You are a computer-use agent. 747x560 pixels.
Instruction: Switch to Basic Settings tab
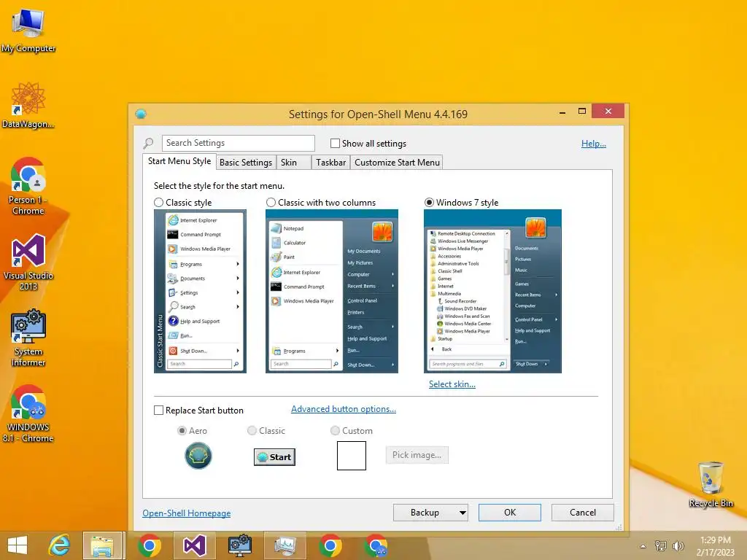pos(246,163)
